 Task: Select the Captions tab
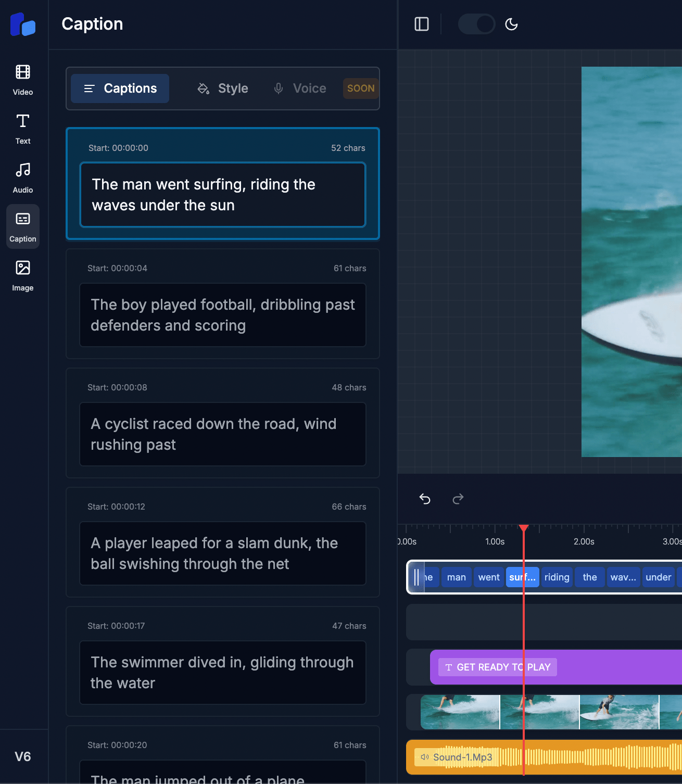coord(120,88)
